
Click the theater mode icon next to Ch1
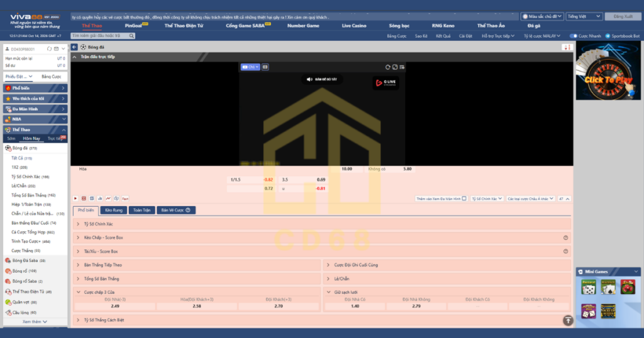(265, 67)
